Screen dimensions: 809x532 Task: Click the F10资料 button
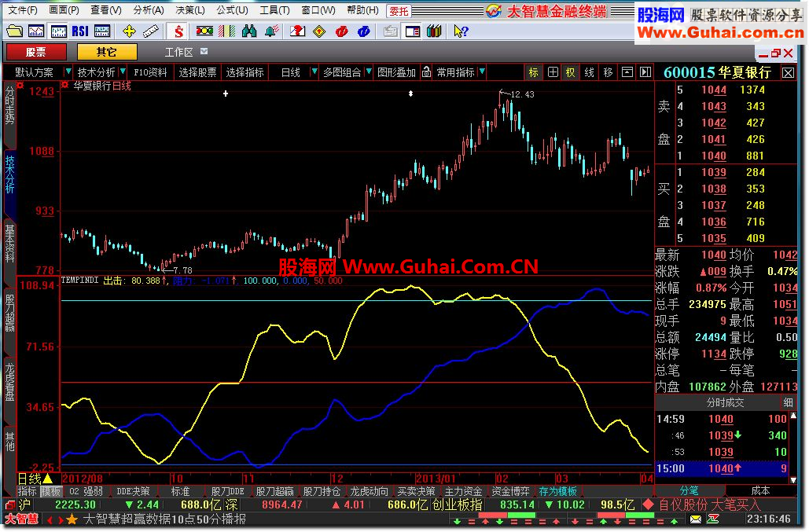[150, 72]
